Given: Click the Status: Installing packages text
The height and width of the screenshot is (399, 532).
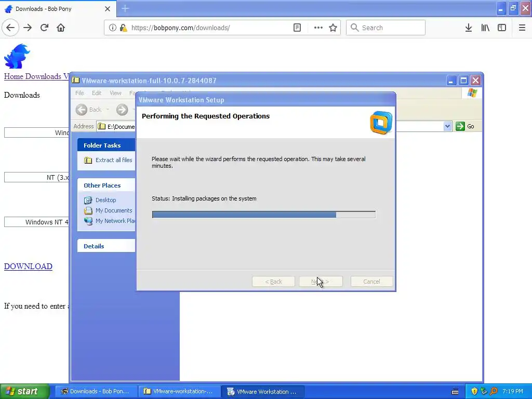Looking at the screenshot, I should tap(204, 198).
